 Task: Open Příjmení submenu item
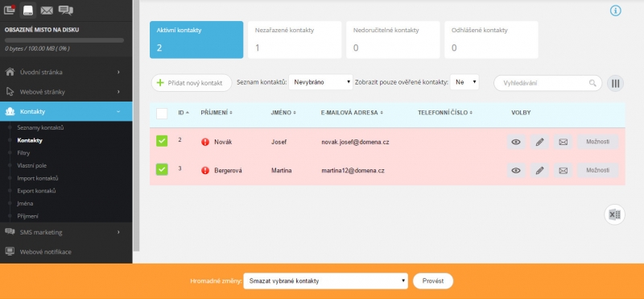27,216
